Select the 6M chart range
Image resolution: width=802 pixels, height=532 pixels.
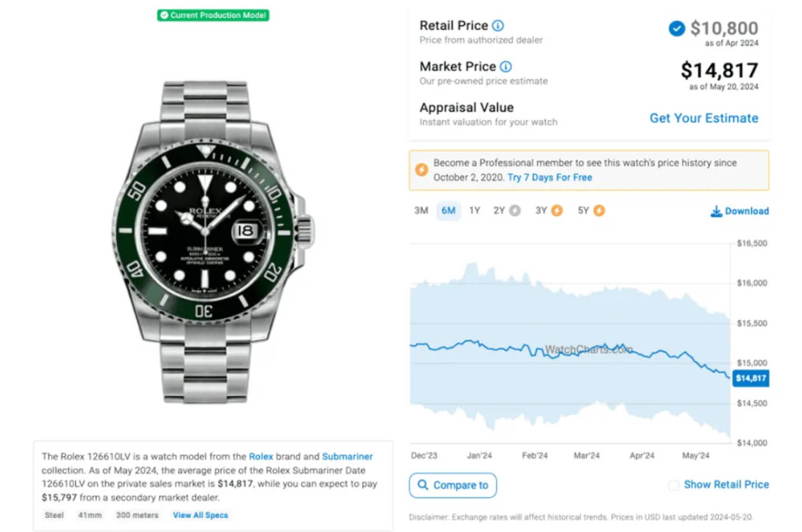click(448, 211)
